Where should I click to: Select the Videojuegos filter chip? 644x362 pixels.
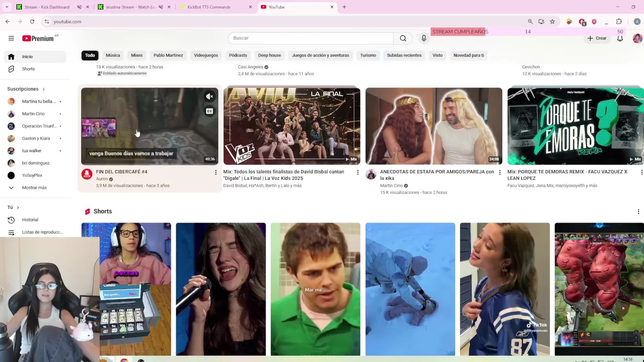[x=206, y=55]
